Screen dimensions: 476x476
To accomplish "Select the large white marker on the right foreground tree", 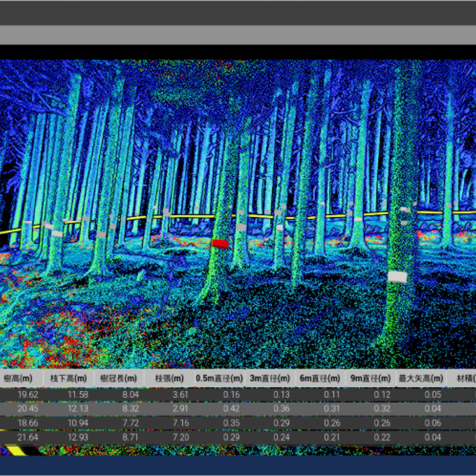I will tap(397, 276).
